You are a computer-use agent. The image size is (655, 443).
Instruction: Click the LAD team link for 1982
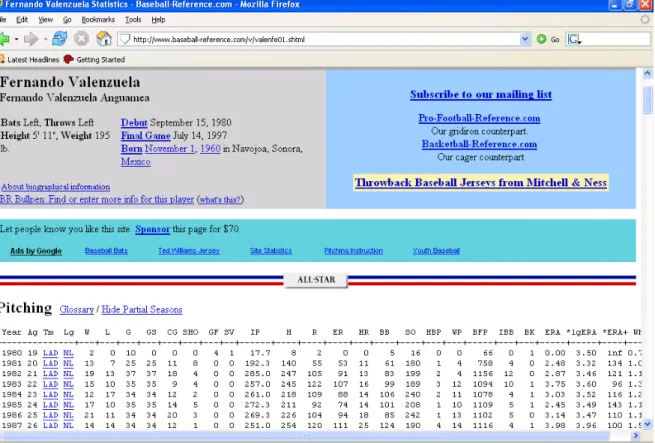click(x=51, y=374)
